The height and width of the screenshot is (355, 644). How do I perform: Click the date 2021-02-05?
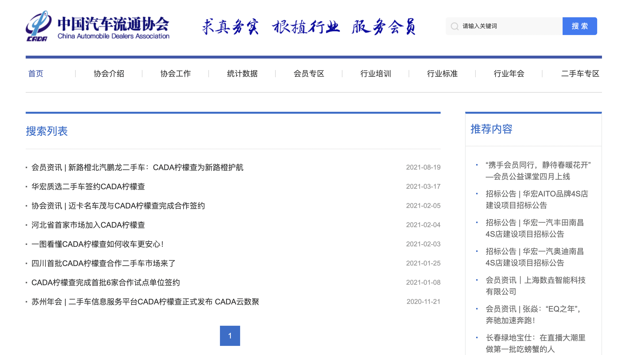[423, 206]
